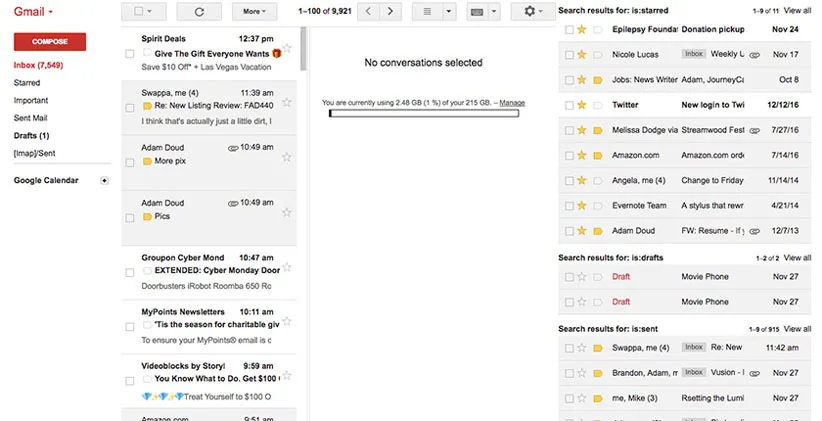Screen dimensions: 822x421
Task: Click the Google Calendar plus icon
Action: tap(104, 181)
